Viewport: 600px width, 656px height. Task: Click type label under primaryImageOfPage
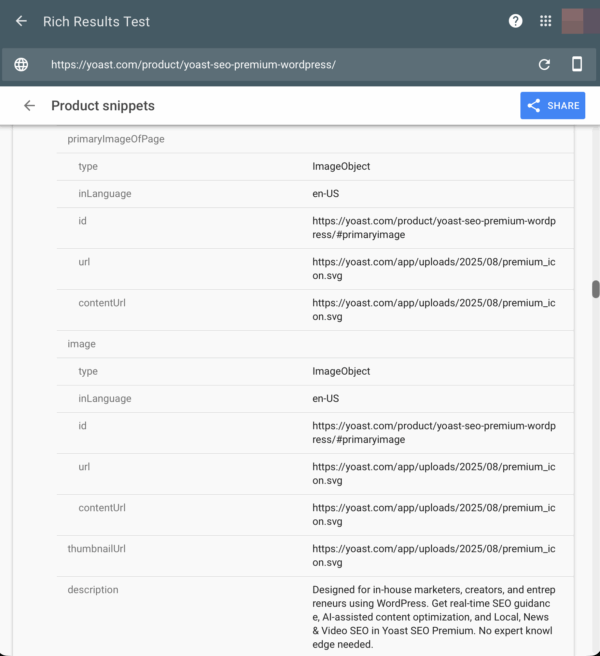pos(88,167)
